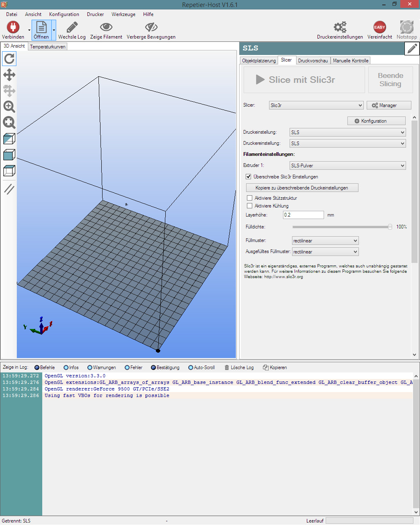Toggle Fehler log filter
Viewport: 420px width, 525px height.
click(x=134, y=367)
